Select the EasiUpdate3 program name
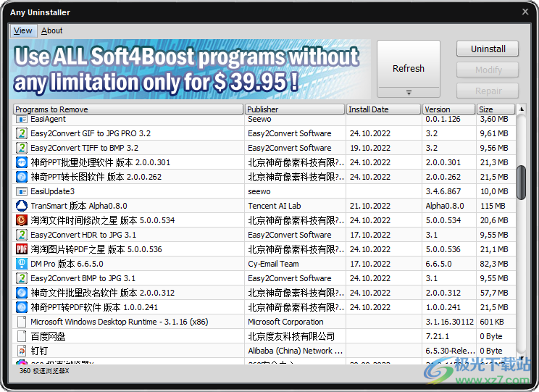 point(53,191)
